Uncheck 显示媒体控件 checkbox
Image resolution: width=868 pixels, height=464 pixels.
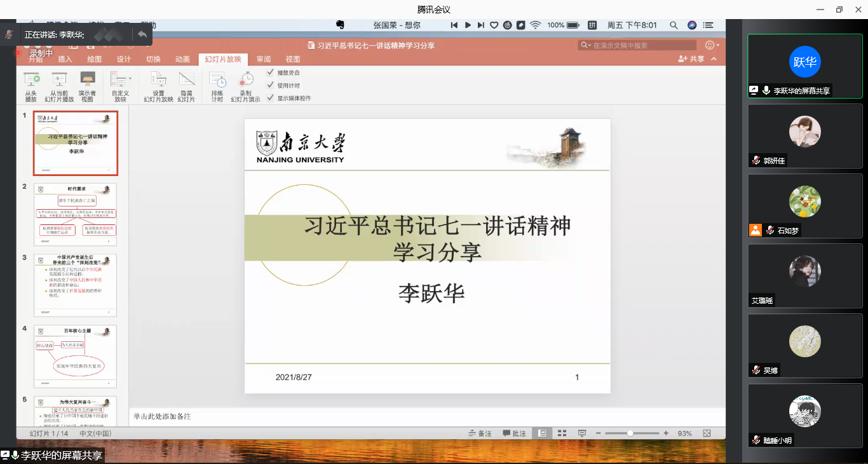(271, 98)
